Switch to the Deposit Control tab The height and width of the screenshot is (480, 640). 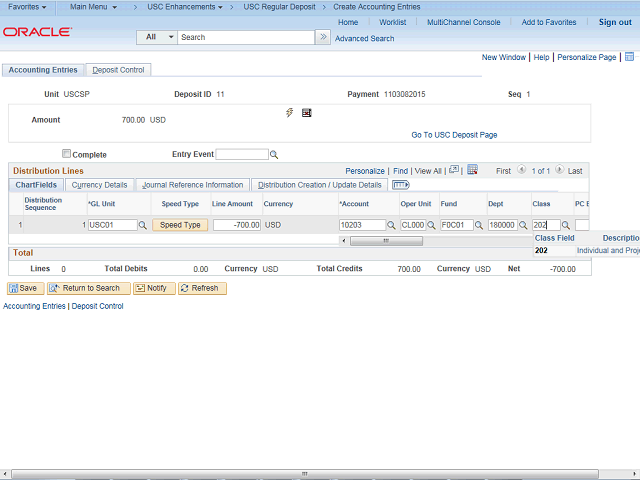tap(118, 70)
